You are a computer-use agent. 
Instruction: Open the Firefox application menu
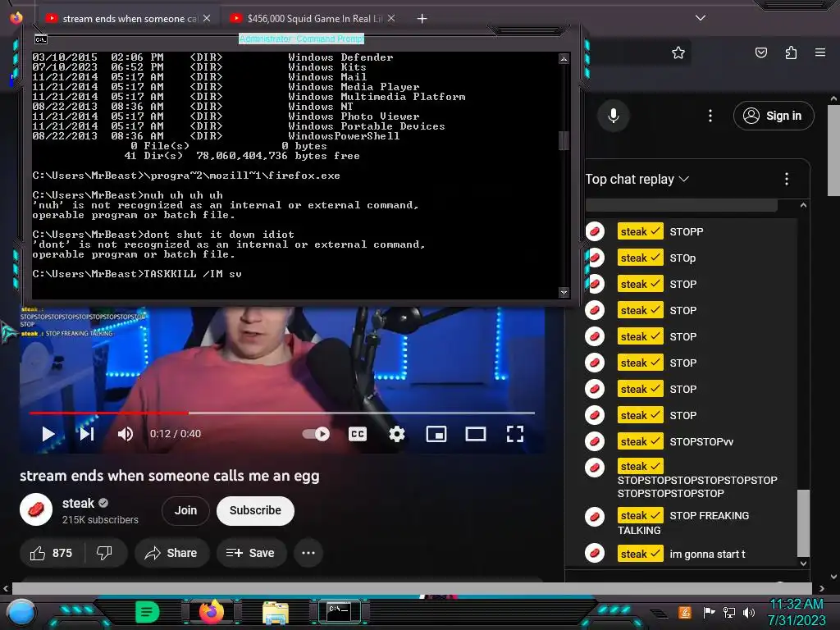[x=820, y=52]
